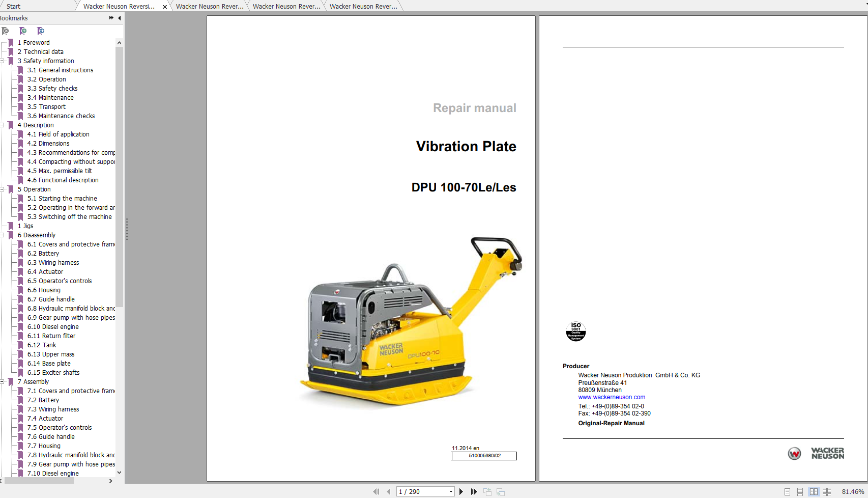
Task: Go to the first page
Action: 376,491
